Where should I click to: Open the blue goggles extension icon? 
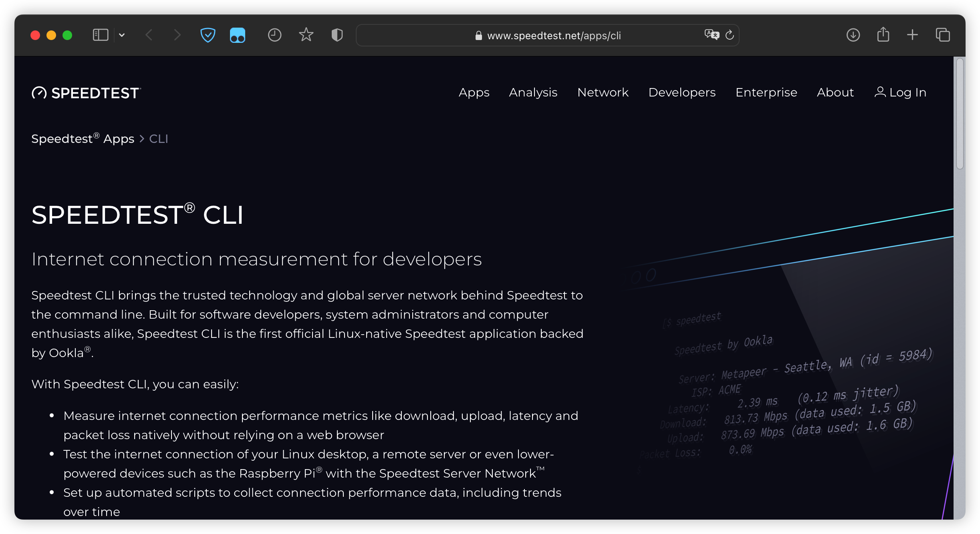pyautogui.click(x=238, y=35)
